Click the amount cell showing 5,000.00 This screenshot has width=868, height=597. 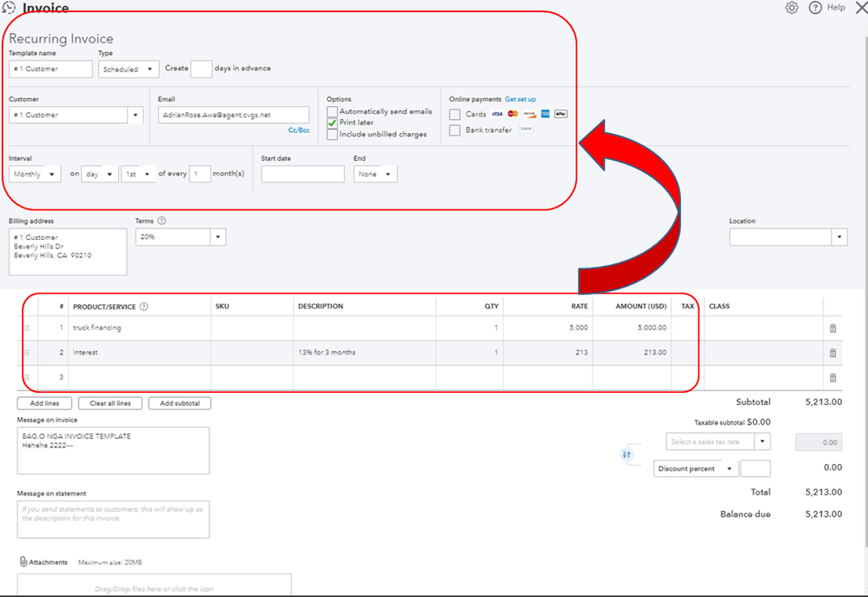(632, 328)
